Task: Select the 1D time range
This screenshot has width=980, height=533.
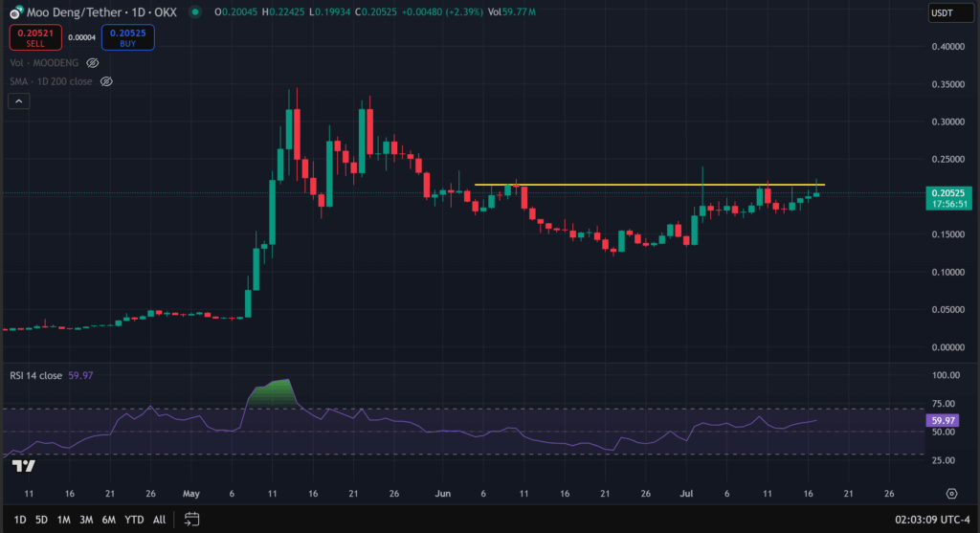Action: pos(17,520)
